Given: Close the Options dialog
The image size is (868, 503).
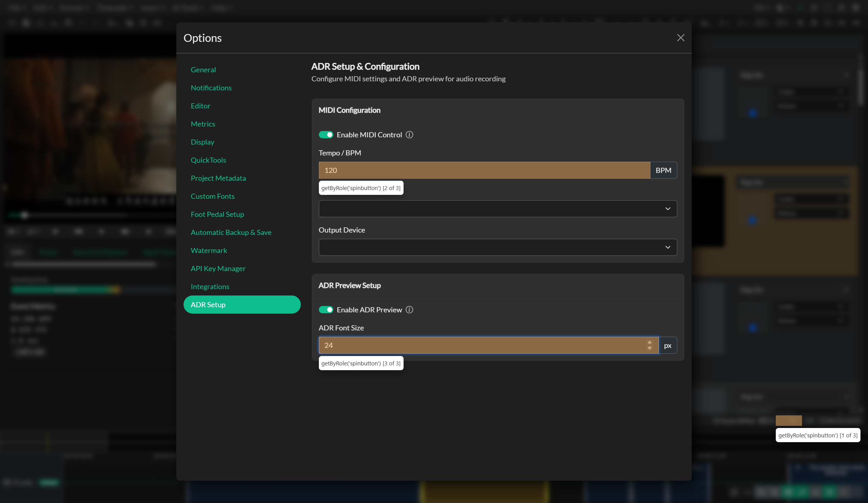Looking at the screenshot, I should click(x=680, y=38).
